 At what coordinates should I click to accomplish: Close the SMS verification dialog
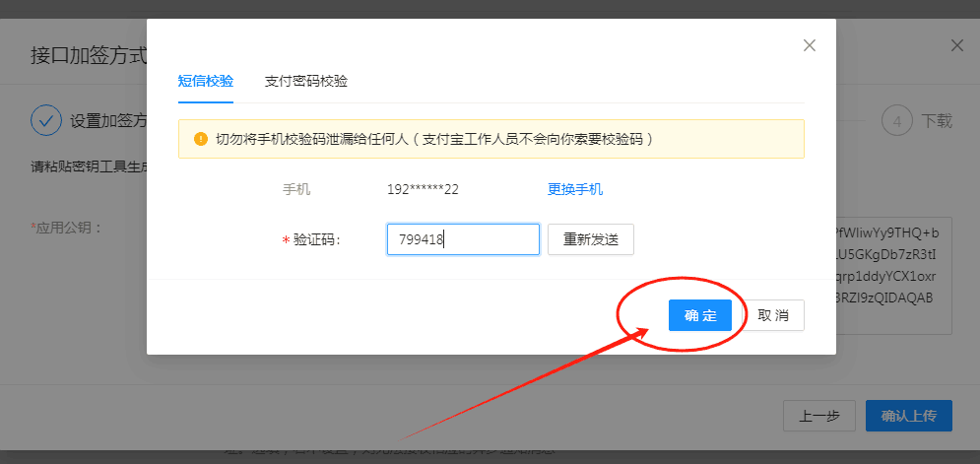tap(810, 45)
